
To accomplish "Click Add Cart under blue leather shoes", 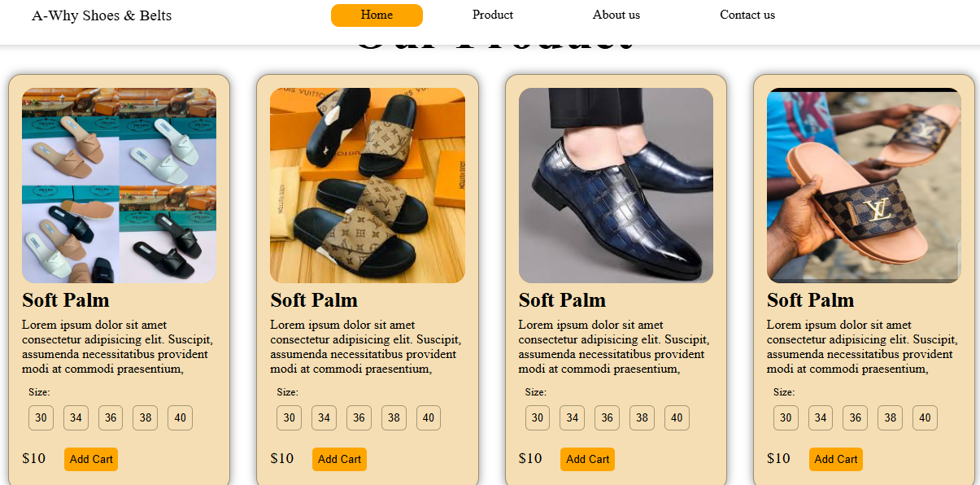I will point(587,459).
